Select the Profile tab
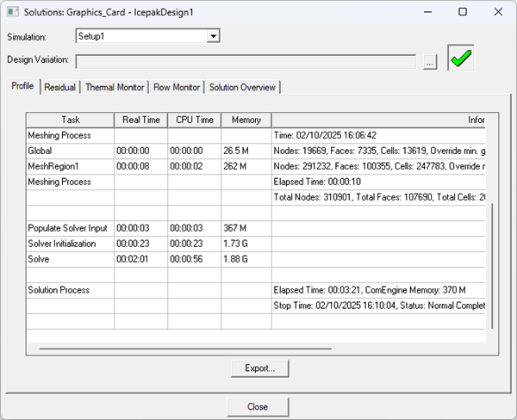Viewport: 517px width, 420px height. tap(22, 86)
